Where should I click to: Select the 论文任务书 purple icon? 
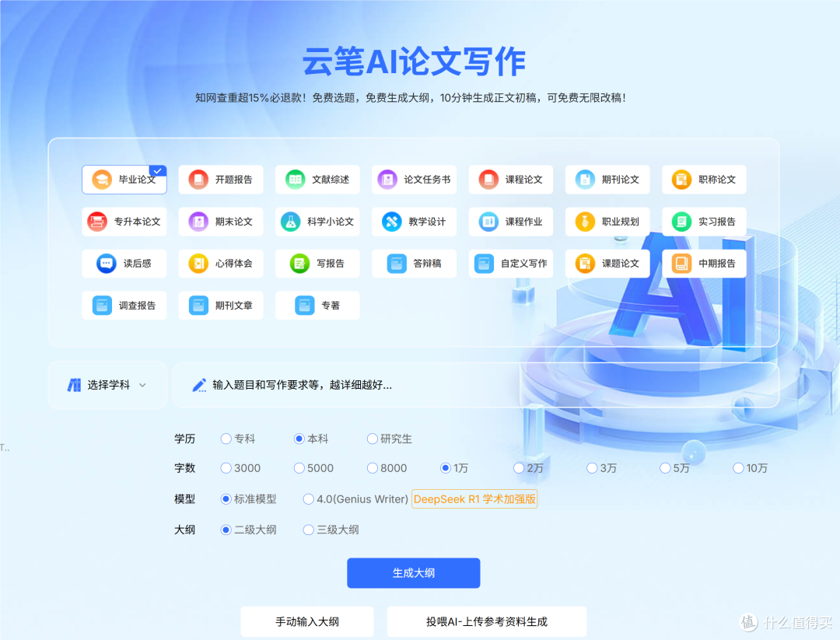(x=387, y=180)
